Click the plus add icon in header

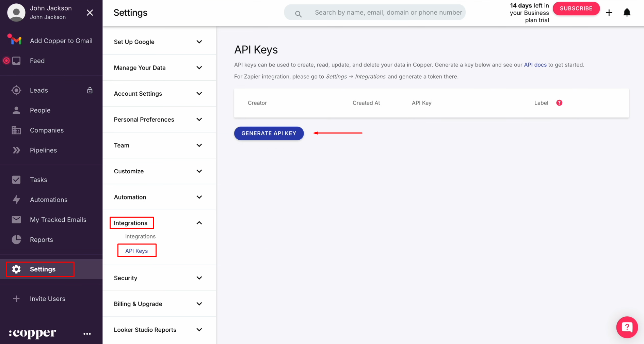tap(609, 13)
